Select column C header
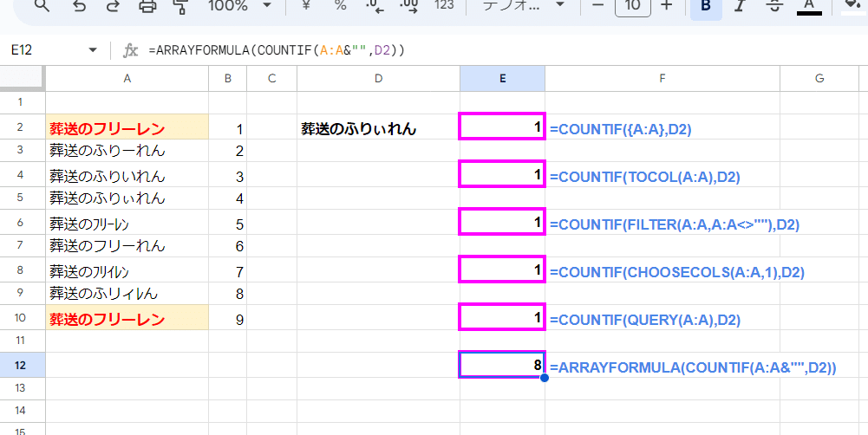The height and width of the screenshot is (435, 868). tap(271, 79)
